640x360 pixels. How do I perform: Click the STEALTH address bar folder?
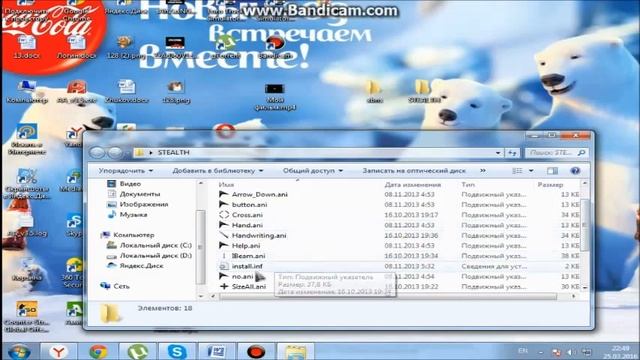[173, 152]
